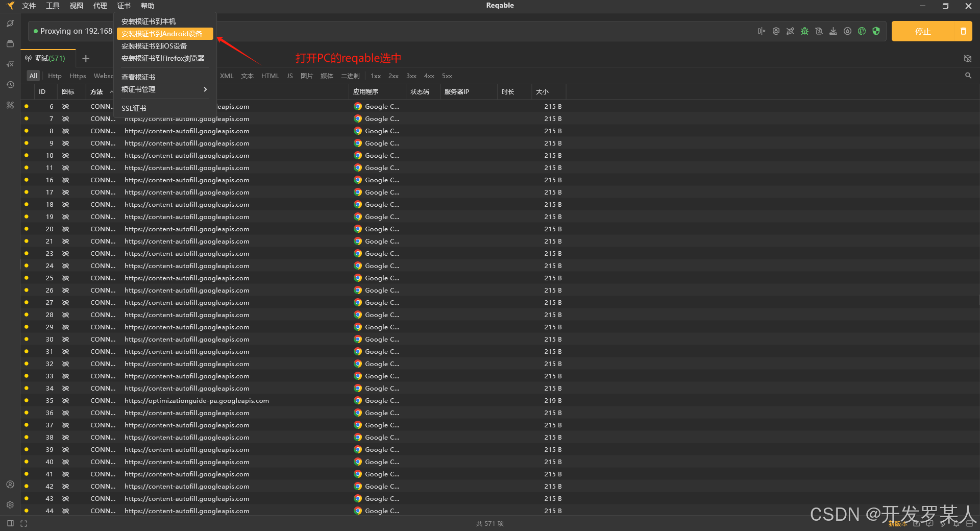Toggle the padlock shield icon in toolbar
980x531 pixels.
tap(776, 31)
